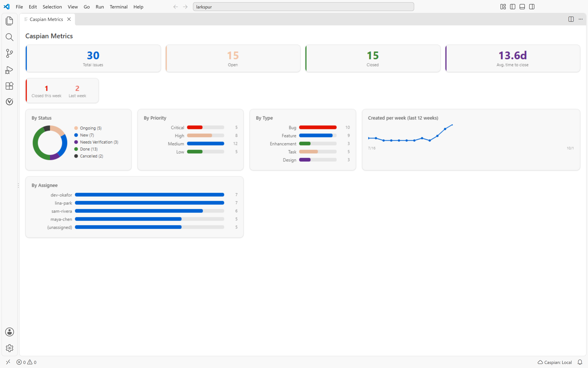Open the Explorer view in activity bar
The width and height of the screenshot is (588, 368).
click(9, 21)
